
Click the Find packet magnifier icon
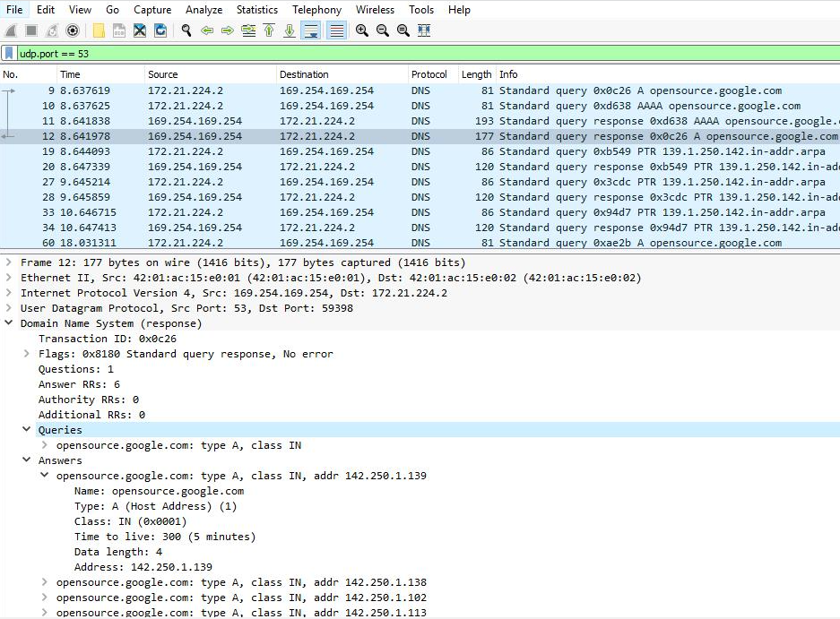click(x=186, y=30)
